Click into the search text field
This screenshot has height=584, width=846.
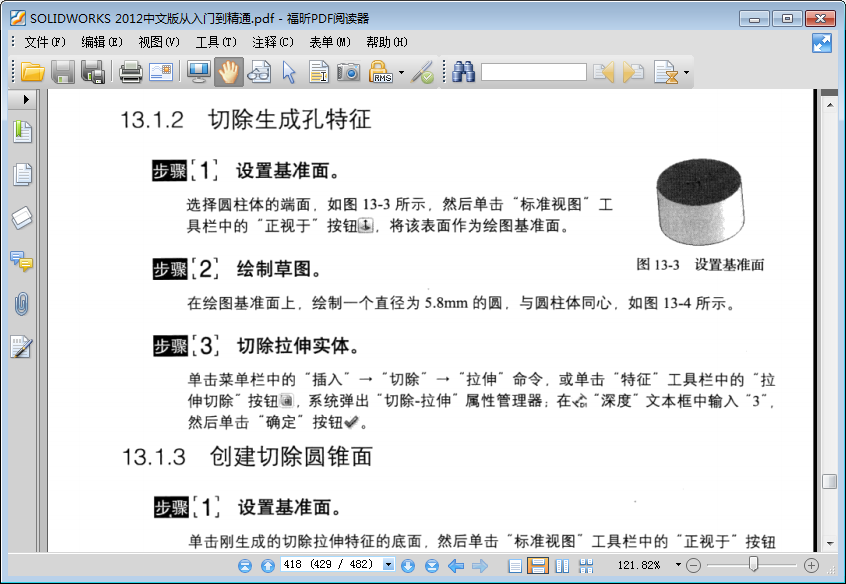click(x=534, y=72)
